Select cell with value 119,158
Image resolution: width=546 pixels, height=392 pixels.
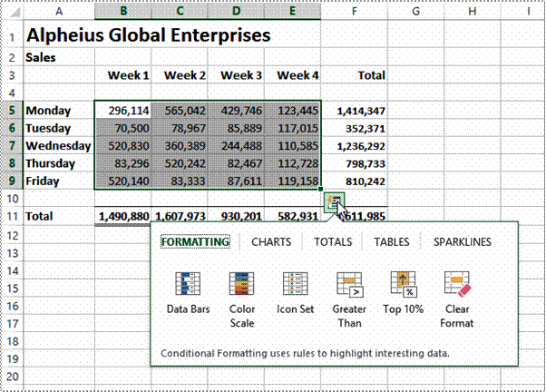[x=292, y=181]
